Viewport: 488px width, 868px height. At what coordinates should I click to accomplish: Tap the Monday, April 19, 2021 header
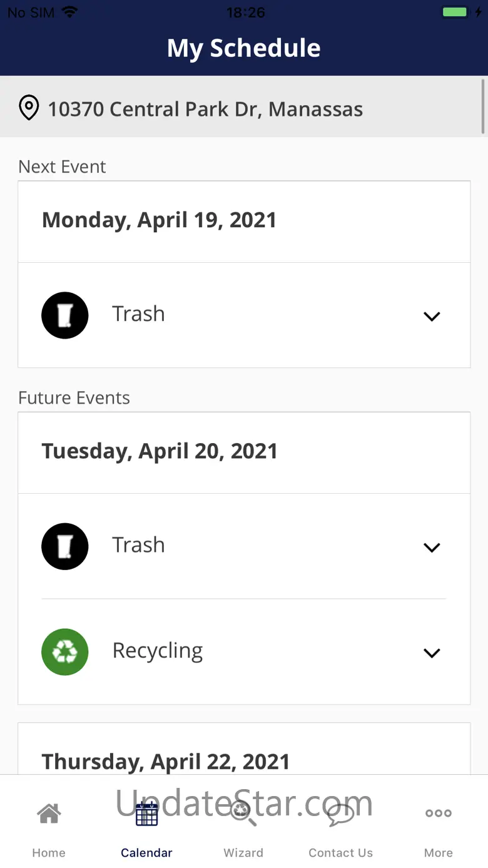pos(159,220)
